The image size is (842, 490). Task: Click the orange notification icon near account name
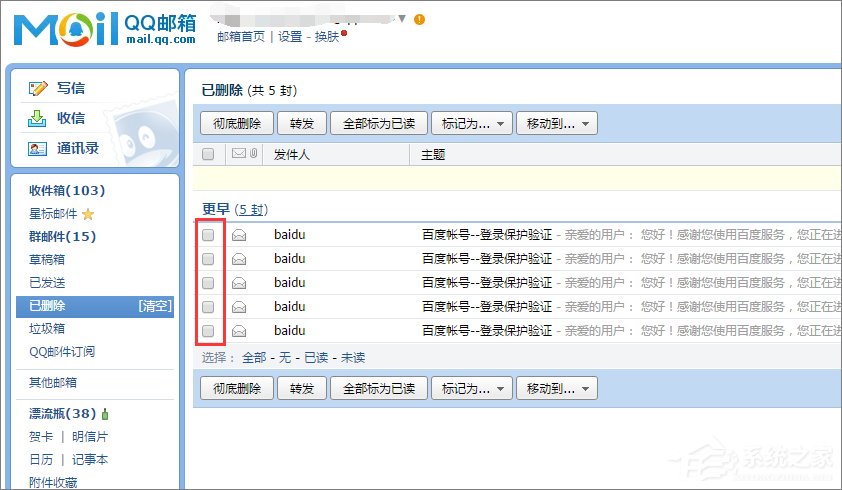419,19
